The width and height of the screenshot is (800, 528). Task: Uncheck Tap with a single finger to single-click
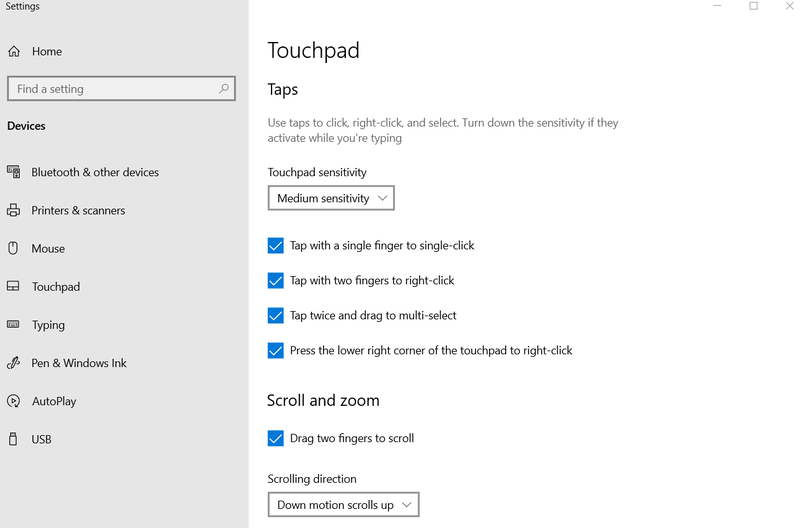(x=276, y=245)
